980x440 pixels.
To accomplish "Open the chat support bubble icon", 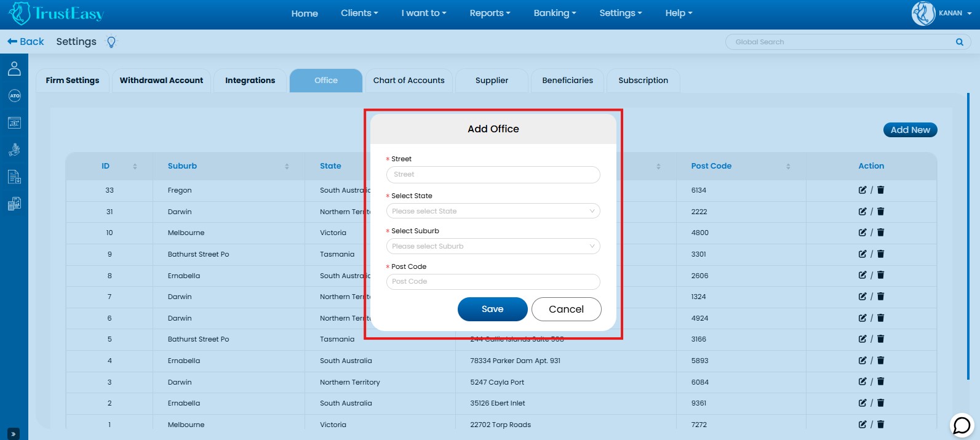I will 962,425.
